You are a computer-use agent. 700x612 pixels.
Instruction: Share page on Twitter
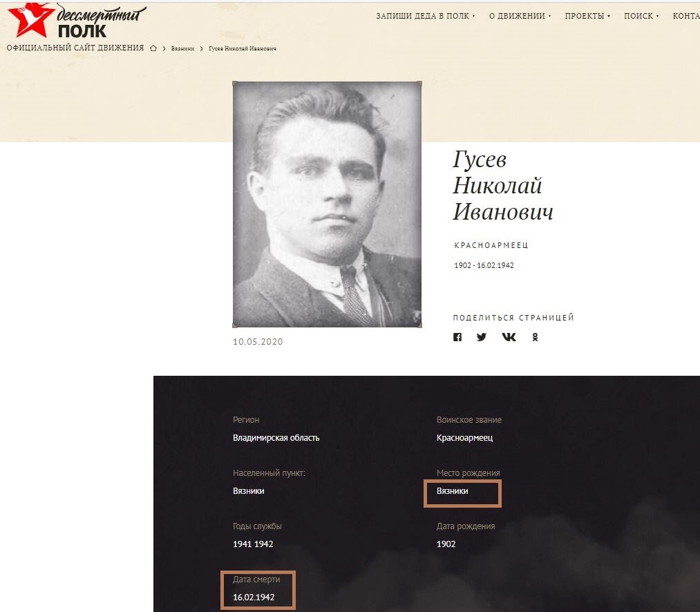click(481, 337)
